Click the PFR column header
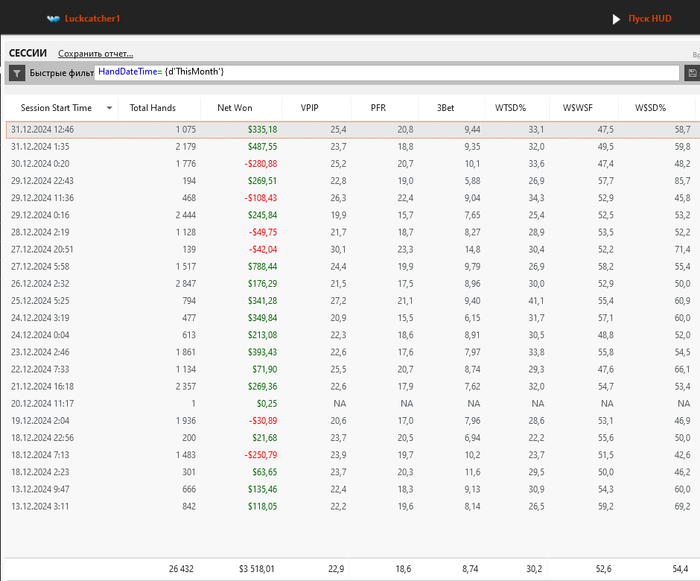700x581 pixels. (378, 108)
